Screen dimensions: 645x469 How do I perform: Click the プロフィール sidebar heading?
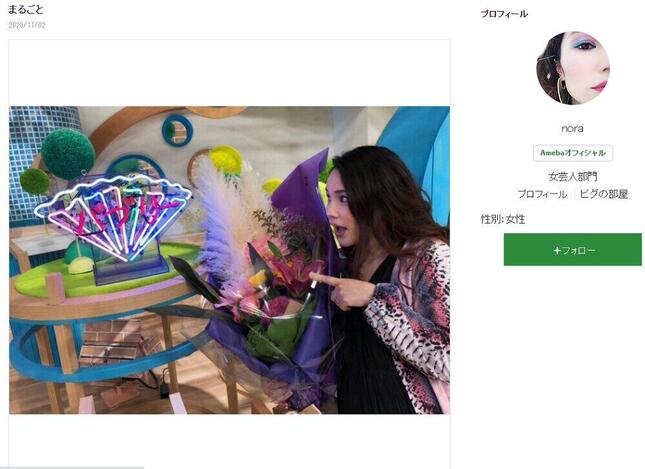[504, 14]
